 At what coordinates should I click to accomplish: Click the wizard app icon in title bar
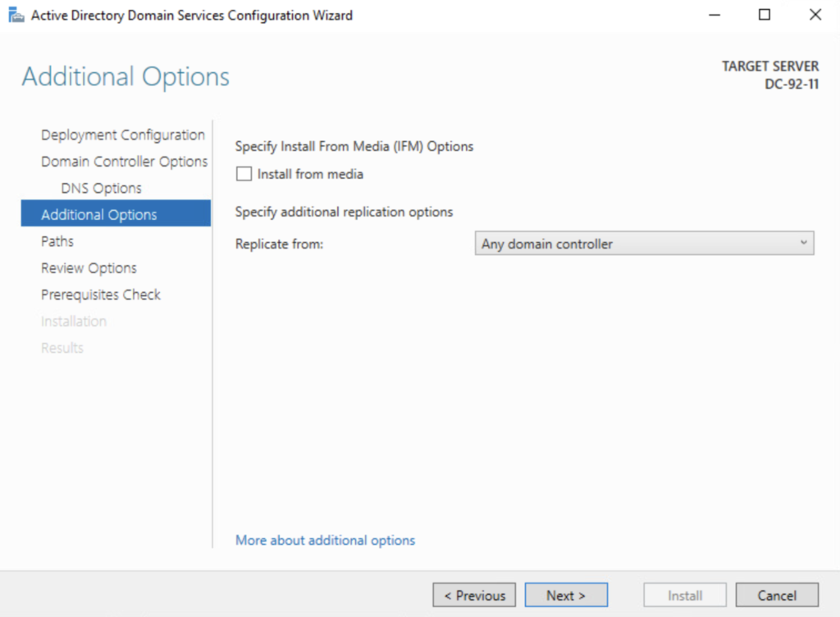pyautogui.click(x=16, y=16)
